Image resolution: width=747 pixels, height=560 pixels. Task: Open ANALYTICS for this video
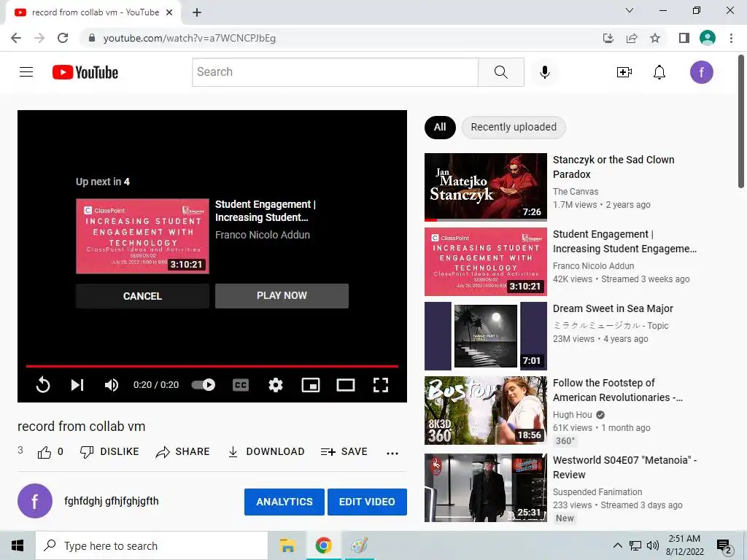coord(285,502)
